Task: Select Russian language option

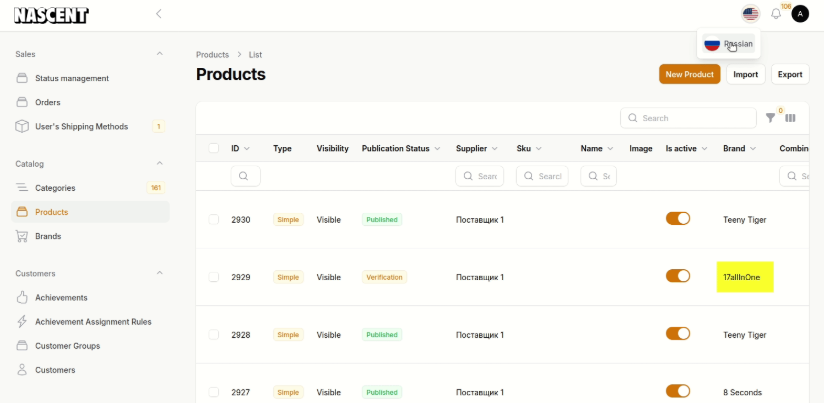Action: tap(729, 44)
